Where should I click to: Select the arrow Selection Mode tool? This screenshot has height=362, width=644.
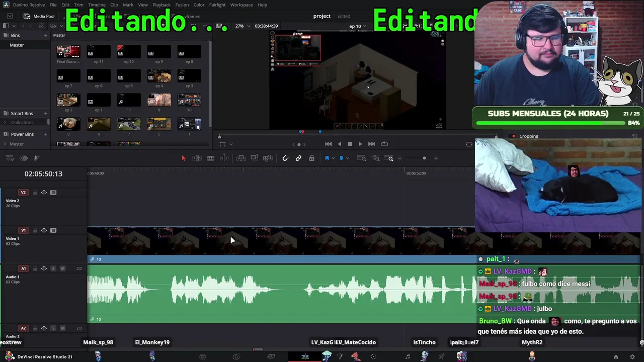[x=183, y=158]
